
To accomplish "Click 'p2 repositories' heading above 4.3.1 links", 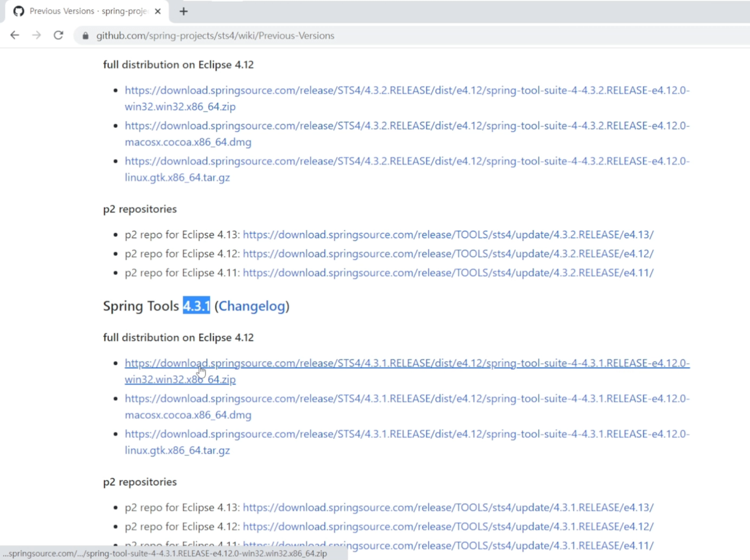I will pos(140,481).
